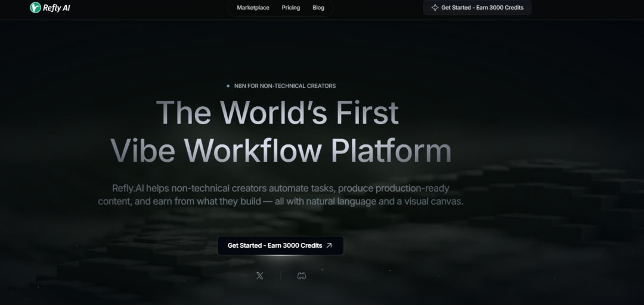Open the Blog nav link

click(x=318, y=7)
